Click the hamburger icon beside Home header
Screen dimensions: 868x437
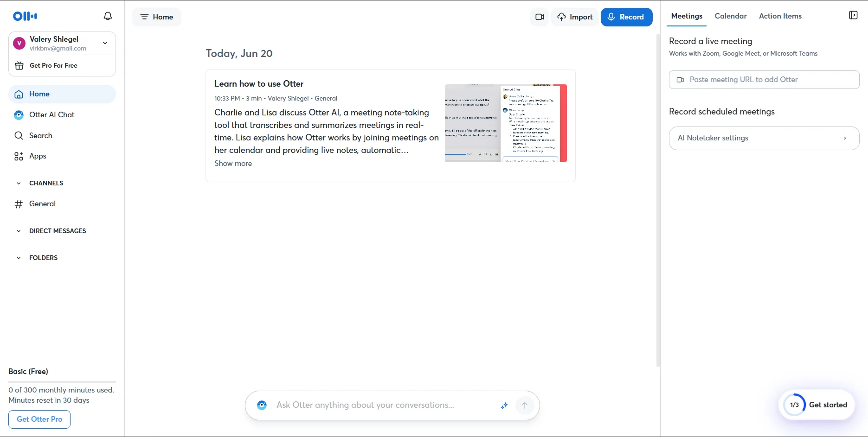pyautogui.click(x=144, y=17)
